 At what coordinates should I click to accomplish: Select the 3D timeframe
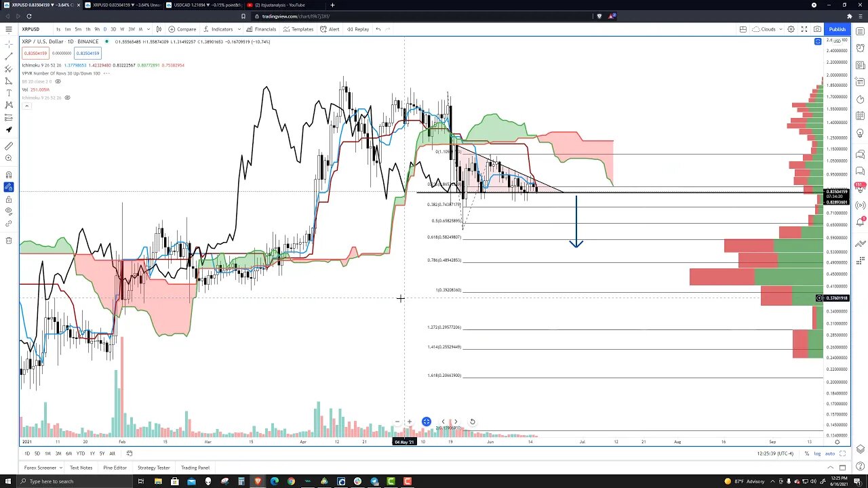click(x=113, y=29)
